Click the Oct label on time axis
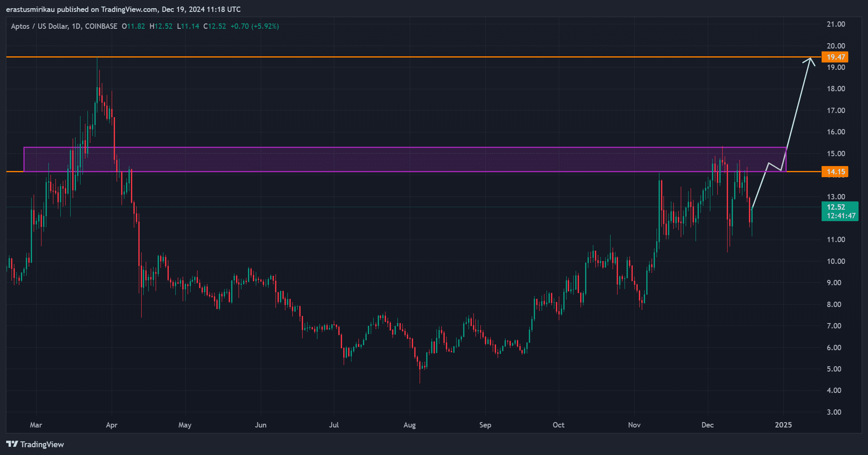The width and height of the screenshot is (868, 455). pyautogui.click(x=558, y=425)
